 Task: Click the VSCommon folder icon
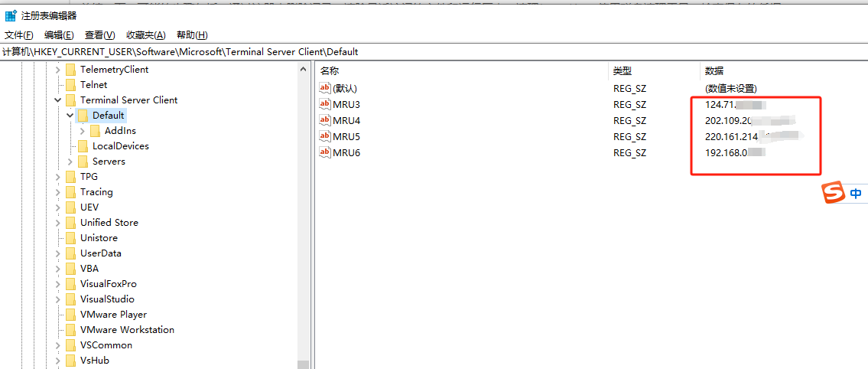70,345
